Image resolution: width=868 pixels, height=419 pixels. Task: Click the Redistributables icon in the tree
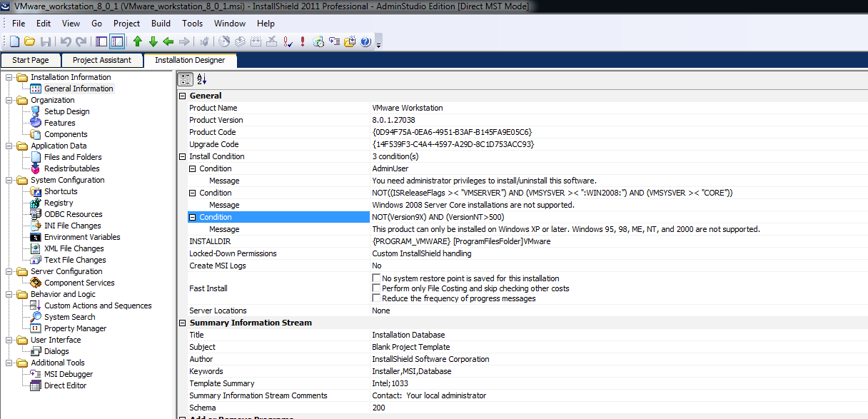(36, 168)
